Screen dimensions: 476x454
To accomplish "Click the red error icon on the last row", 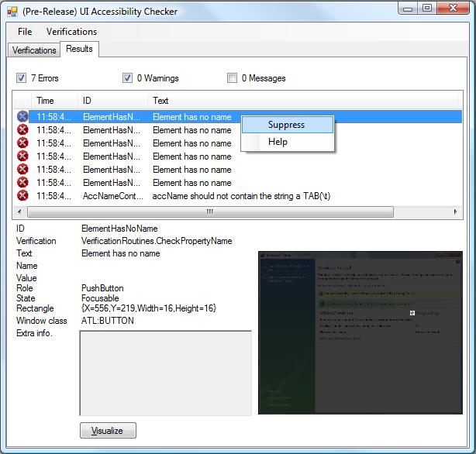I will click(x=22, y=196).
